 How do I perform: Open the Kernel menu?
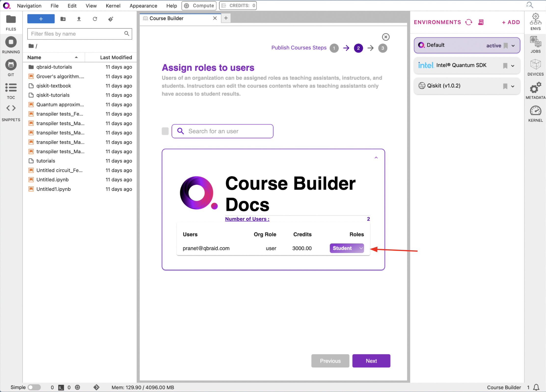click(113, 5)
